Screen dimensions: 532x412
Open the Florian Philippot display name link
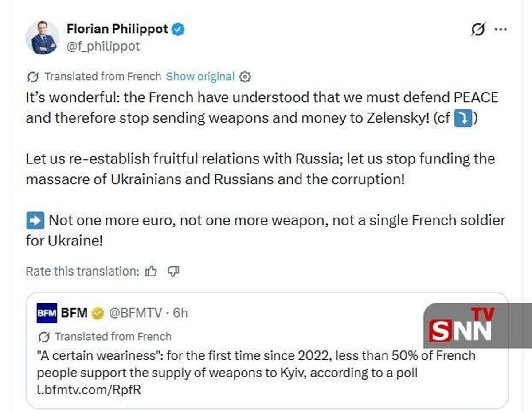(x=117, y=30)
